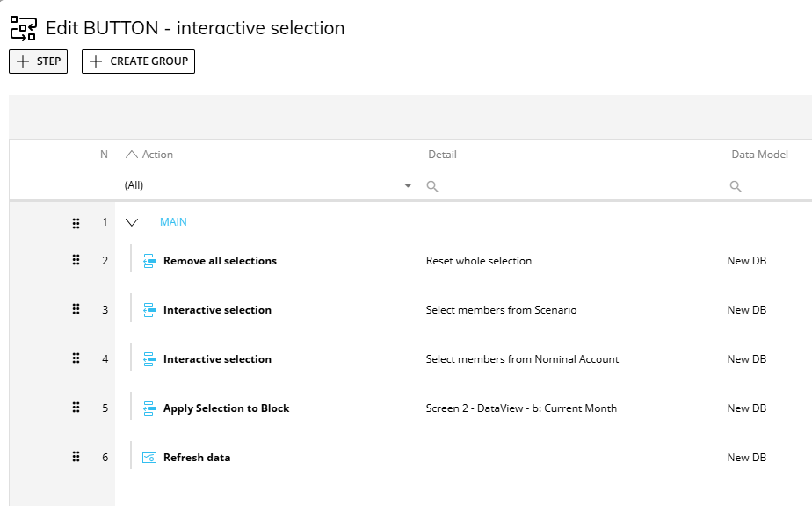Click the Detail column header
The height and width of the screenshot is (506, 812).
442,155
